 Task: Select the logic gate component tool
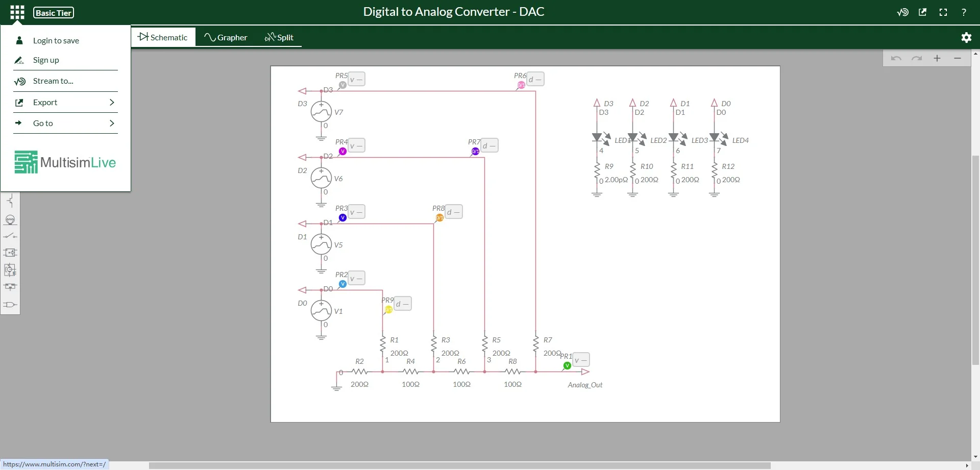(x=10, y=305)
